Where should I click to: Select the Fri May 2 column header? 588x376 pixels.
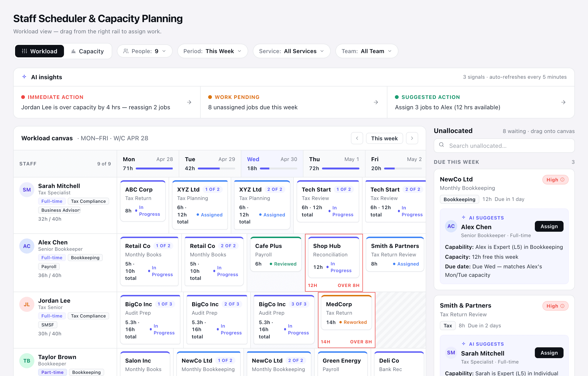[x=396, y=164]
